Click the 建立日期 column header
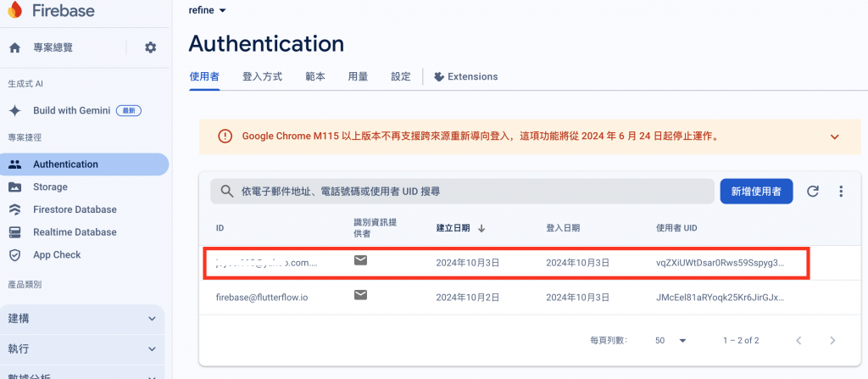 point(453,228)
